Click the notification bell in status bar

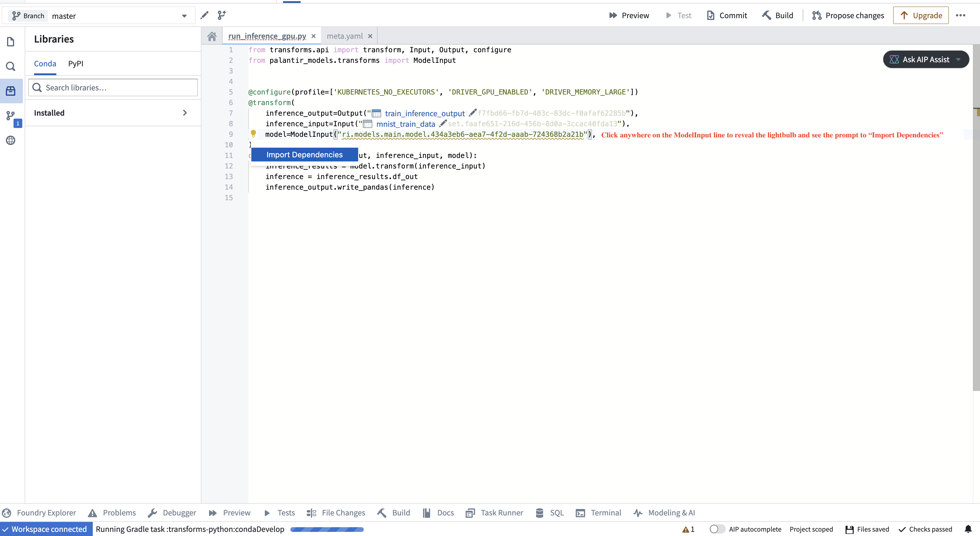click(968, 529)
